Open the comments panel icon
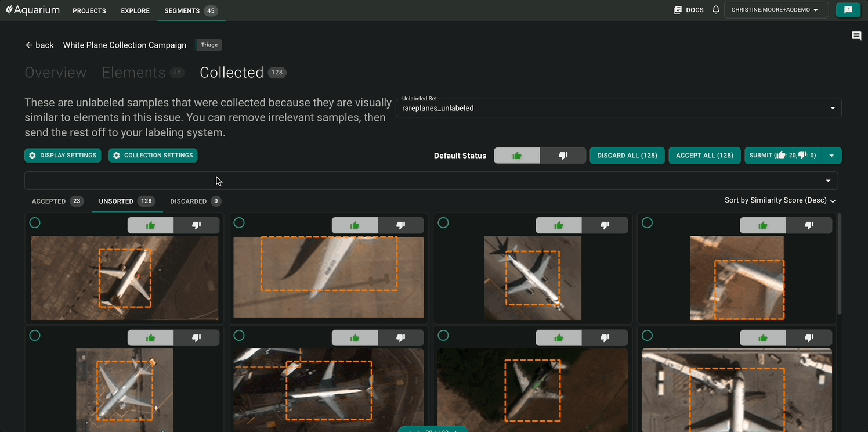The image size is (868, 432). point(856,36)
